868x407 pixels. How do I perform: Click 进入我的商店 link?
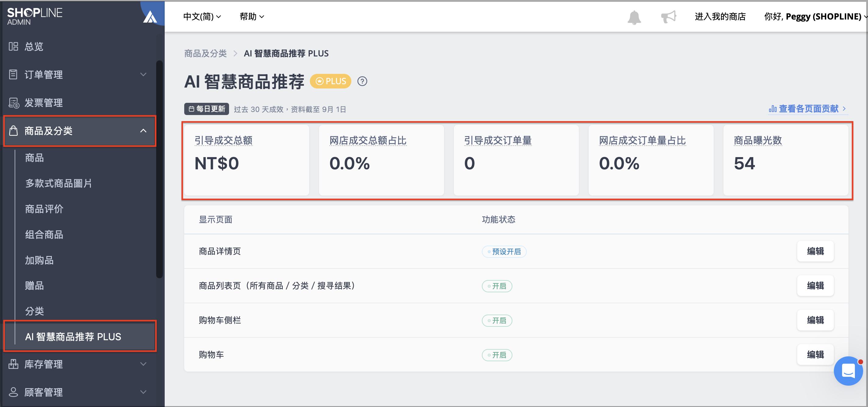pyautogui.click(x=720, y=16)
